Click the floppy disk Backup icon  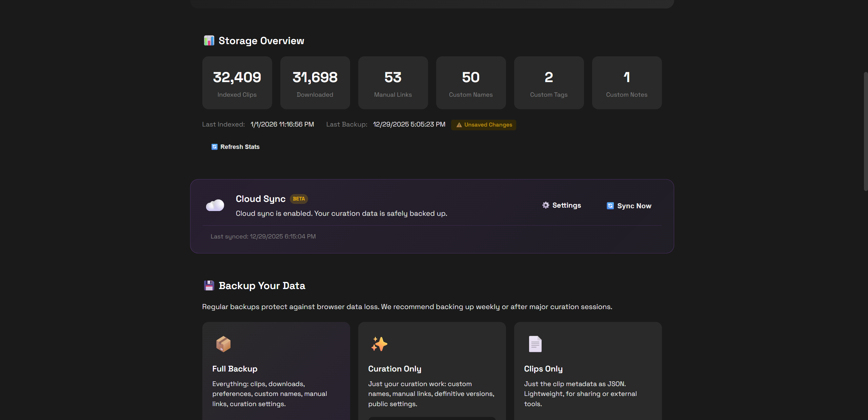click(209, 286)
